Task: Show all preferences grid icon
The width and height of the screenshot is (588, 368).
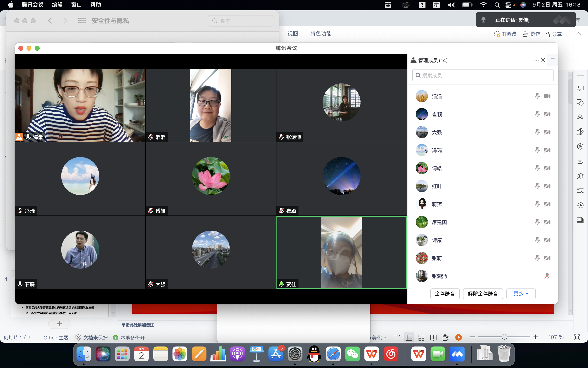Action: (82, 21)
